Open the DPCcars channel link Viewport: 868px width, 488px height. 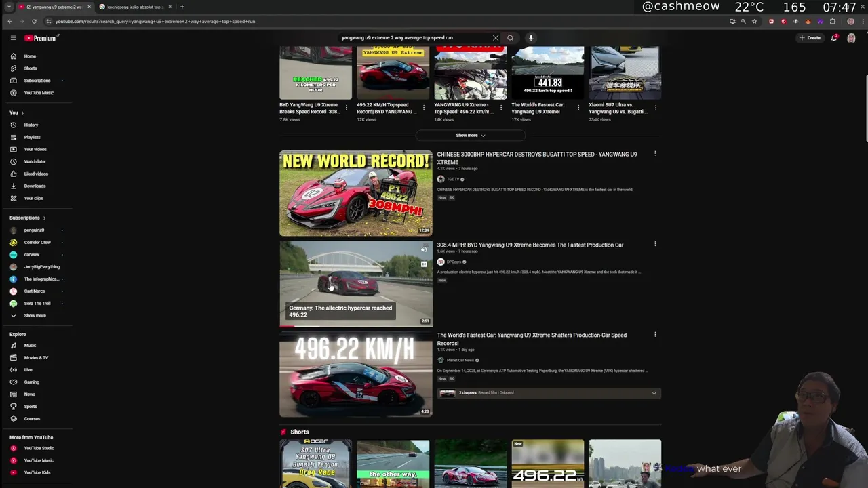click(x=454, y=262)
